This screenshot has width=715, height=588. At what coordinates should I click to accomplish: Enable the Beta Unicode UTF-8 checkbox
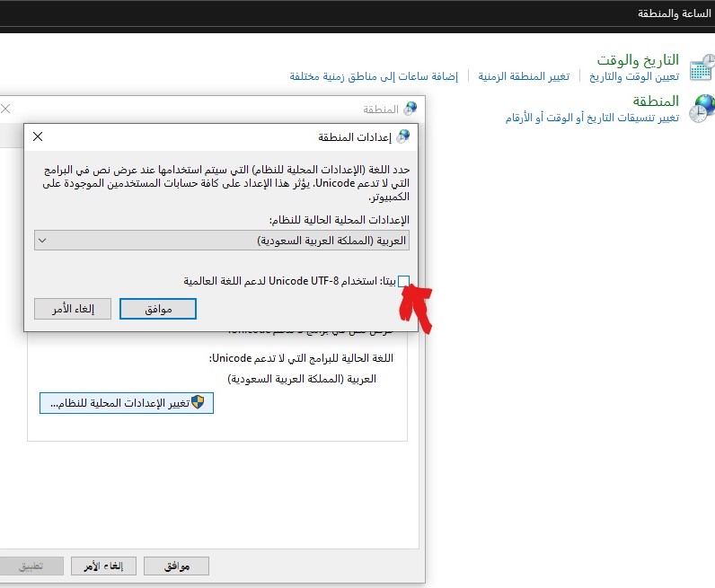(x=403, y=281)
